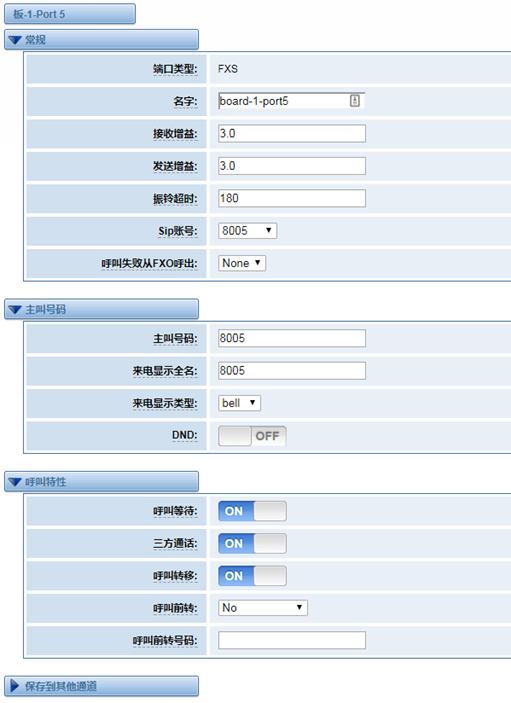Turn off the 呼叫等待 switch

(x=252, y=511)
